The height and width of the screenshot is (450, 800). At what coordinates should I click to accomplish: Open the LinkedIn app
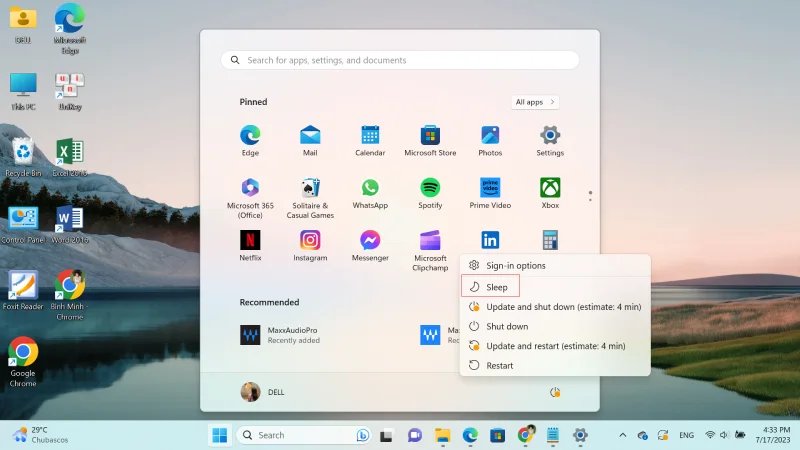pos(490,240)
